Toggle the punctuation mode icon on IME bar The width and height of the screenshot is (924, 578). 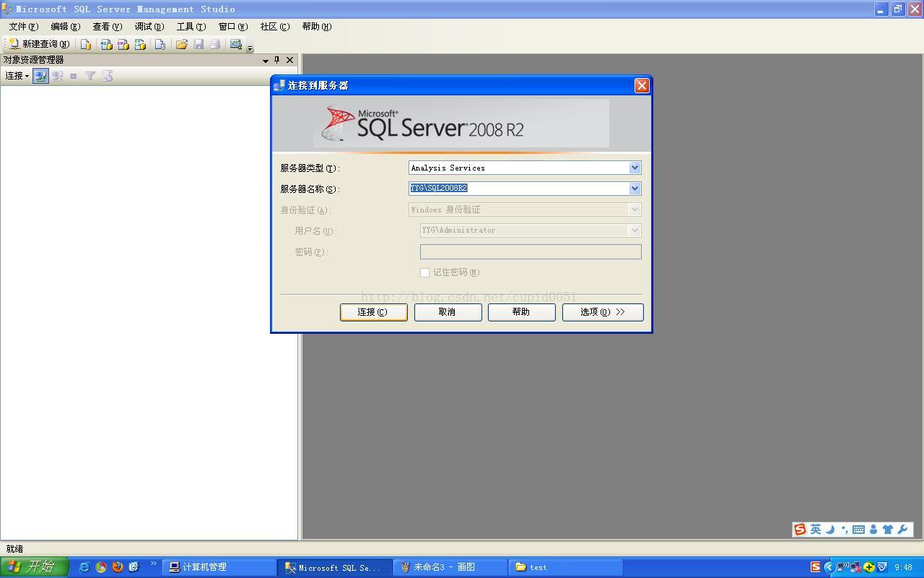(x=845, y=530)
